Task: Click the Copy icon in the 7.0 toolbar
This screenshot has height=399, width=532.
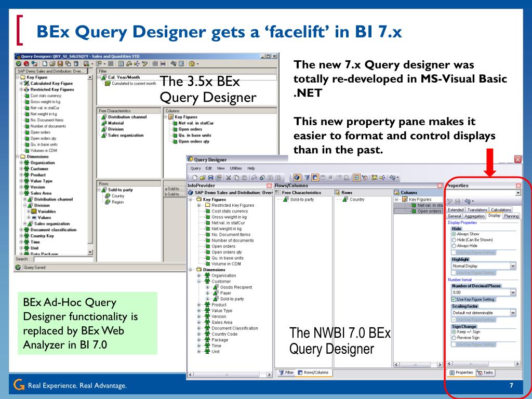Action: coord(236,178)
